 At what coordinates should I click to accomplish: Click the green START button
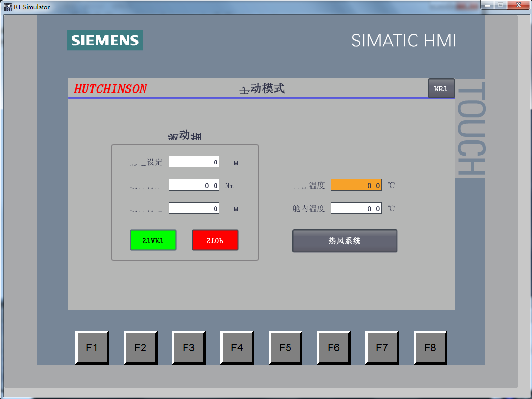153,240
